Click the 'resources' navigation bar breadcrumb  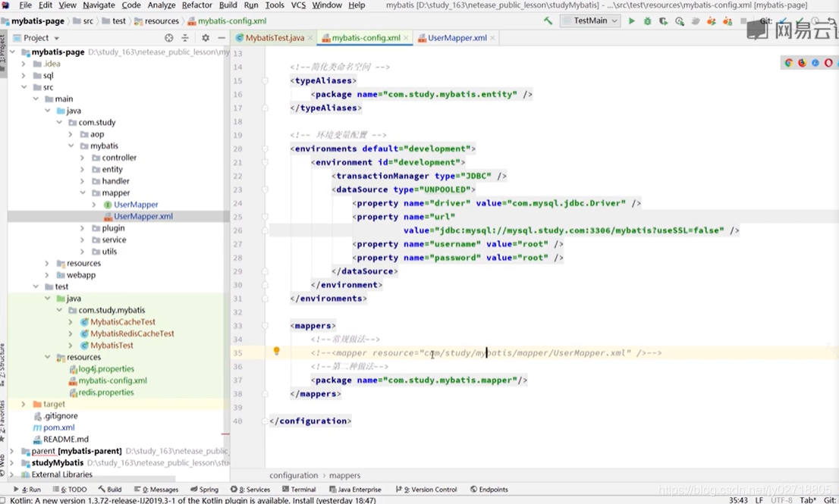tap(156, 21)
